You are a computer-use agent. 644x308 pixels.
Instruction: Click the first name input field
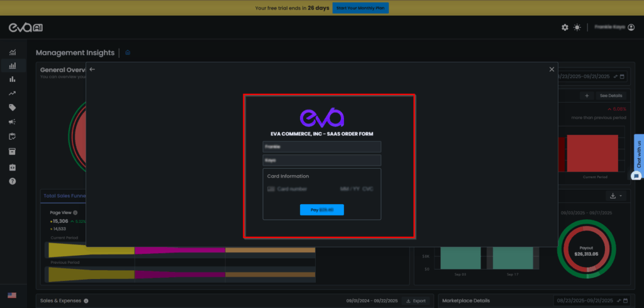click(x=322, y=147)
